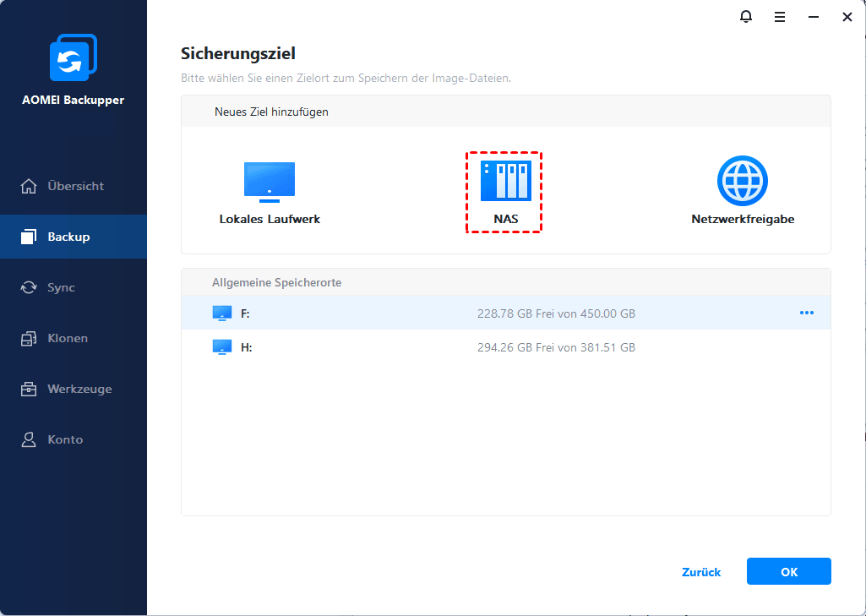
Task: Choose the Netzwerkfreigabe globe icon
Action: point(742,181)
